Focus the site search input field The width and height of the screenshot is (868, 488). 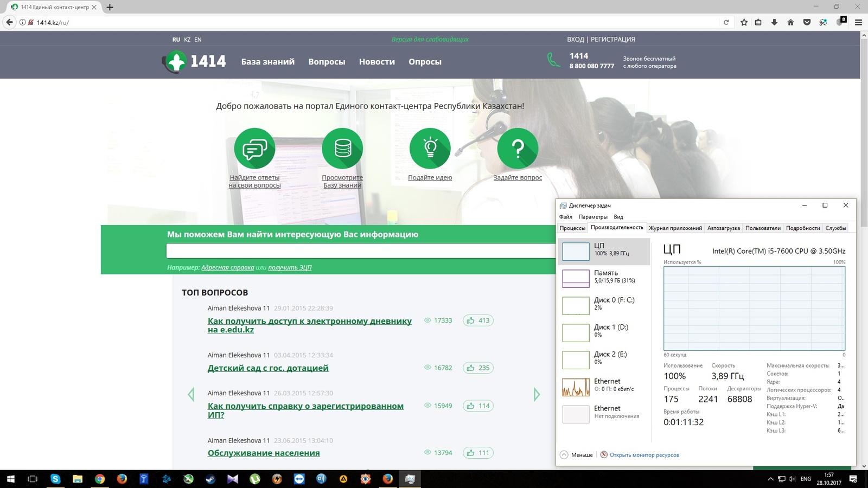pos(361,251)
